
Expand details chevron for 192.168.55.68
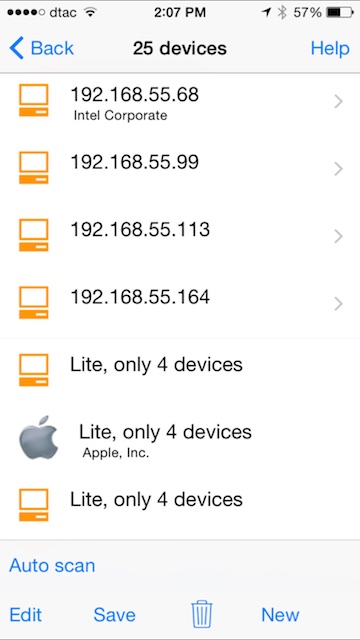pyautogui.click(x=338, y=102)
